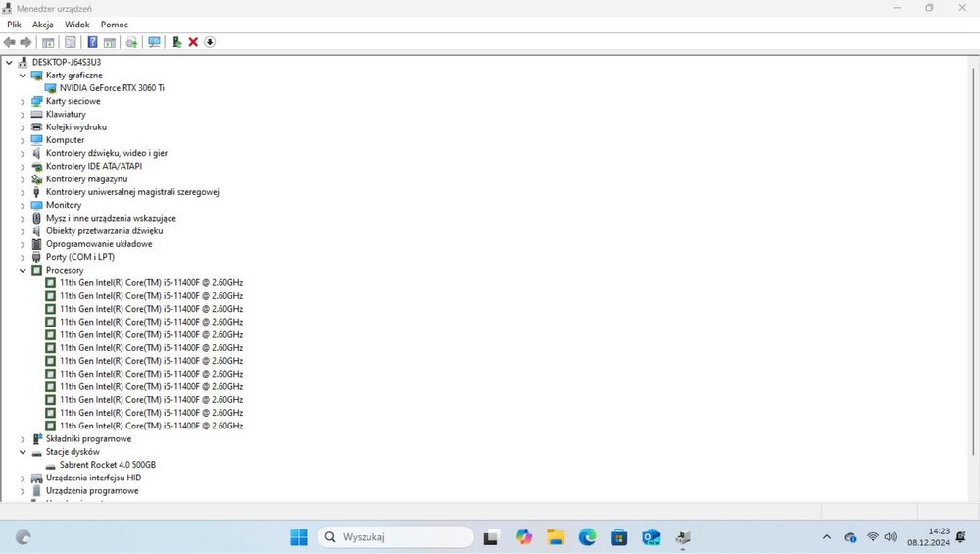The width and height of the screenshot is (980, 554).
Task: Click the volume speaker tray icon
Action: [x=891, y=537]
